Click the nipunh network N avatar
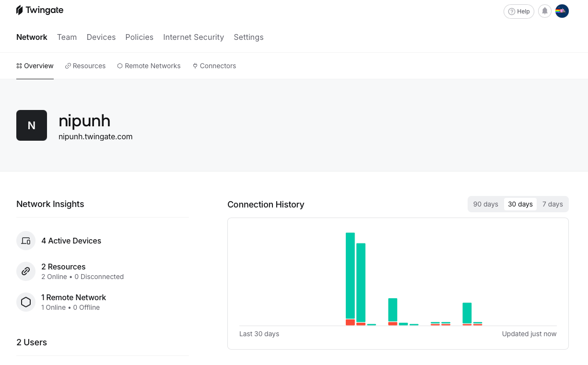This screenshot has height=365, width=588. 32,125
